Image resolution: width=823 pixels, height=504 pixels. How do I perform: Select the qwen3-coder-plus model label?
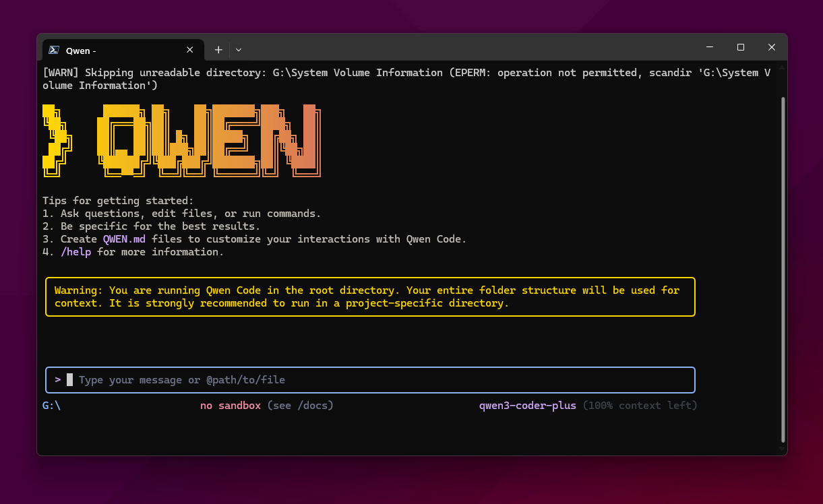pos(527,405)
